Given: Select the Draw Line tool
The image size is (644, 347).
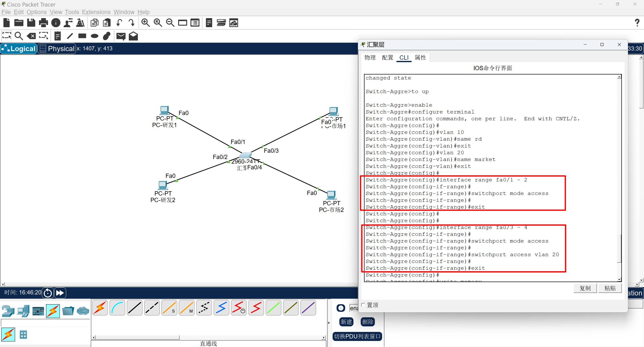Looking at the screenshot, I should tap(70, 36).
